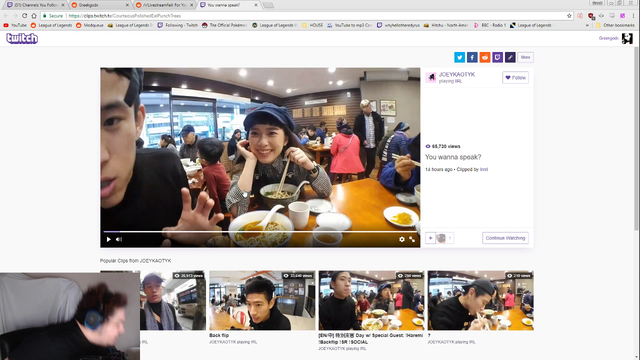Viewport: 640px width, 360px height.
Task: Share the clip via Twitch whisper icon
Action: [x=498, y=58]
